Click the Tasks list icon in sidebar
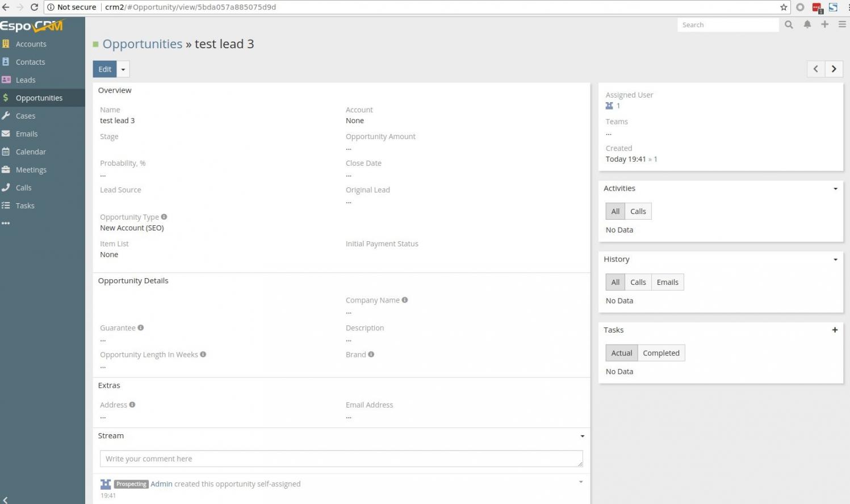850x504 pixels. (6, 205)
